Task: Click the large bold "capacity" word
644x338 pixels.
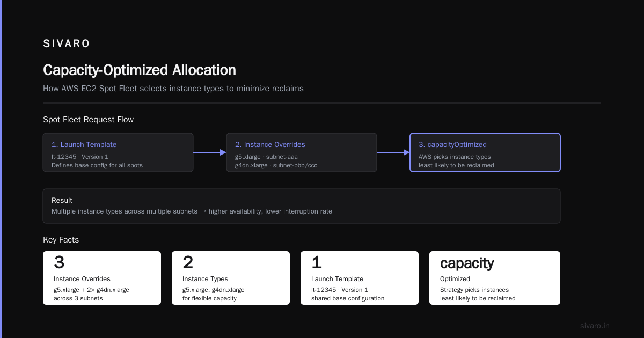Action: coord(467,263)
